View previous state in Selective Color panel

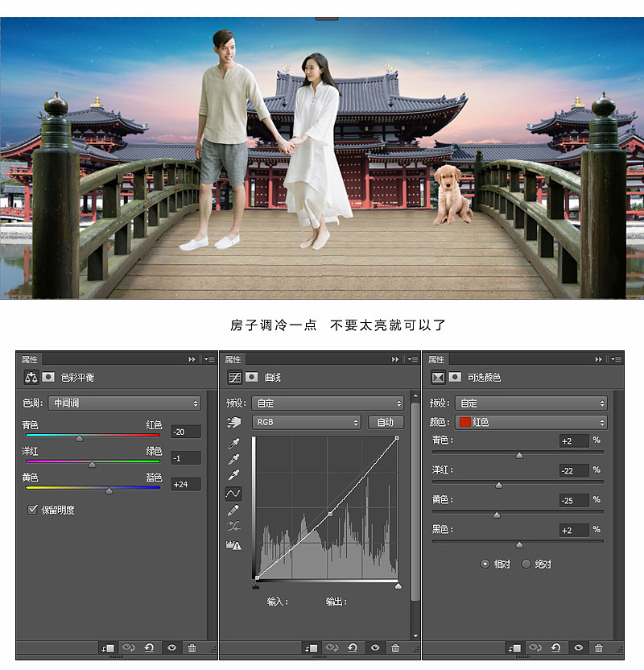tap(535, 647)
